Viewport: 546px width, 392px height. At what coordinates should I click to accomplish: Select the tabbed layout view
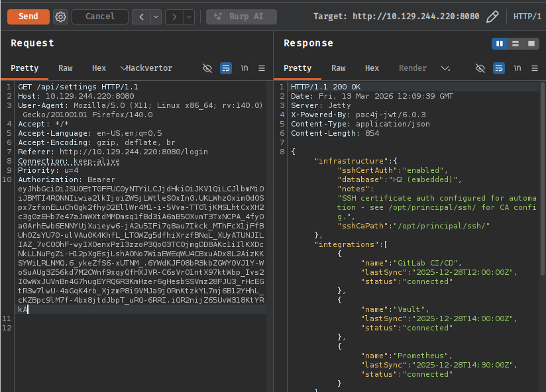[531, 44]
